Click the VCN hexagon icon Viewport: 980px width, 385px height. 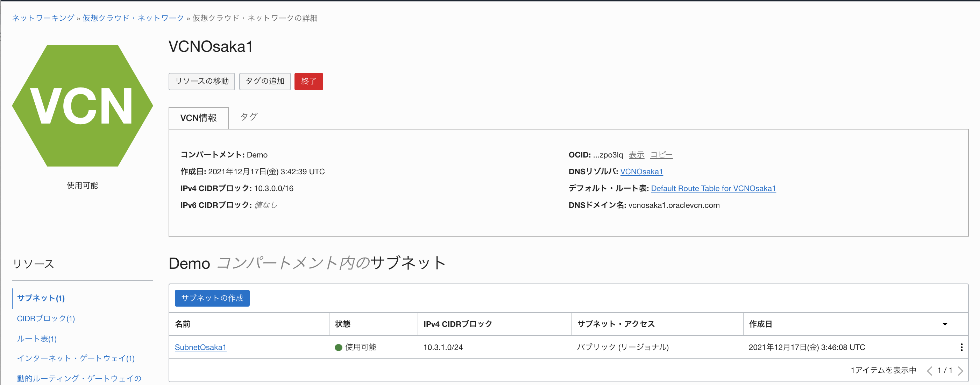point(82,105)
